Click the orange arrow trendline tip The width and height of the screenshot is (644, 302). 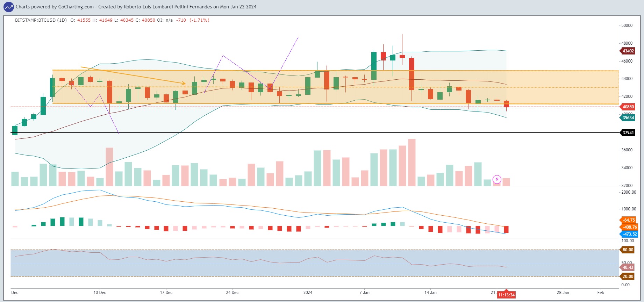[x=184, y=83]
